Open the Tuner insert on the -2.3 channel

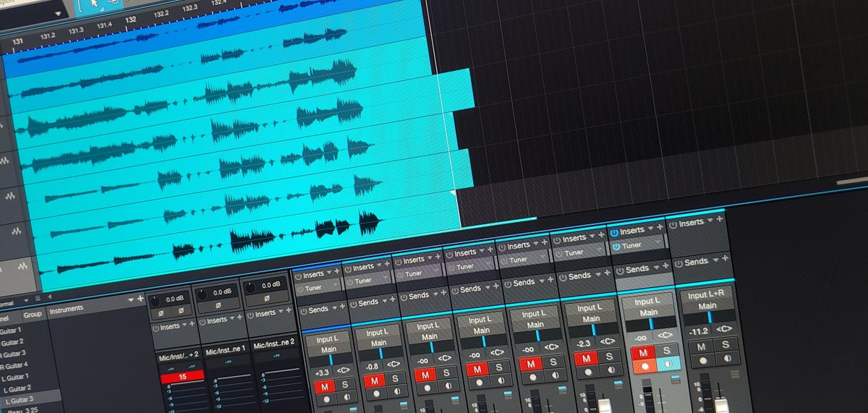[576, 252]
